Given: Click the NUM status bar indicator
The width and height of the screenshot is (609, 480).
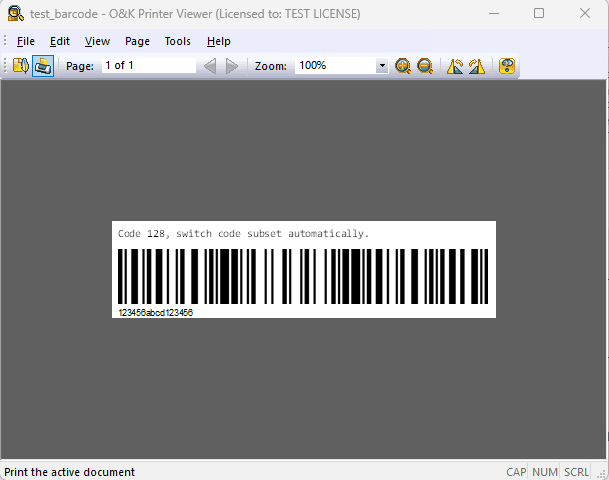Looking at the screenshot, I should [x=545, y=472].
